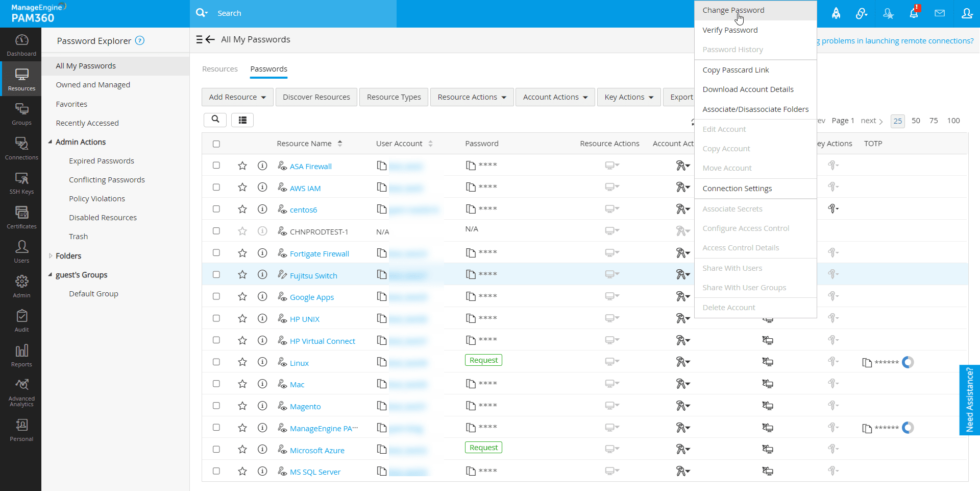Open the Add Resource dropdown
980x491 pixels.
point(237,97)
